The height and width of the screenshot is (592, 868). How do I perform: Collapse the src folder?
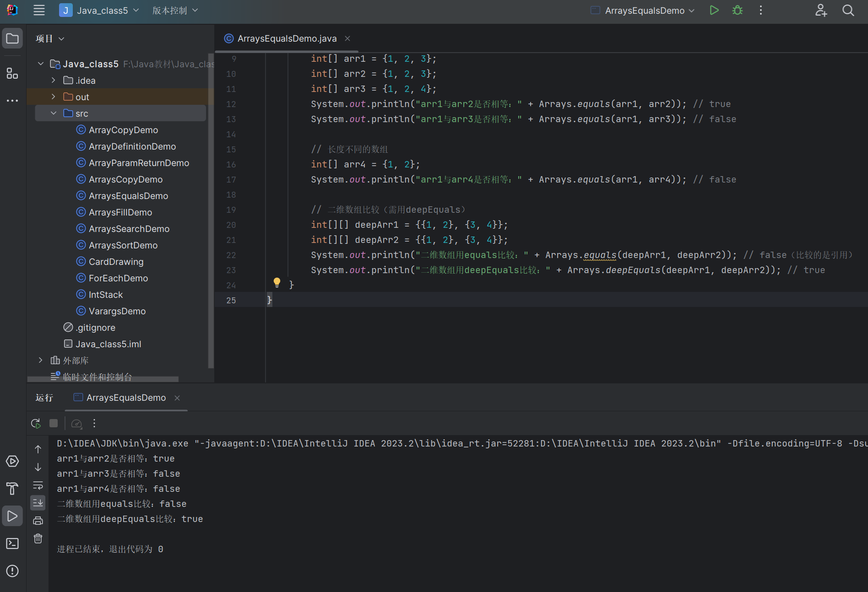tap(54, 113)
